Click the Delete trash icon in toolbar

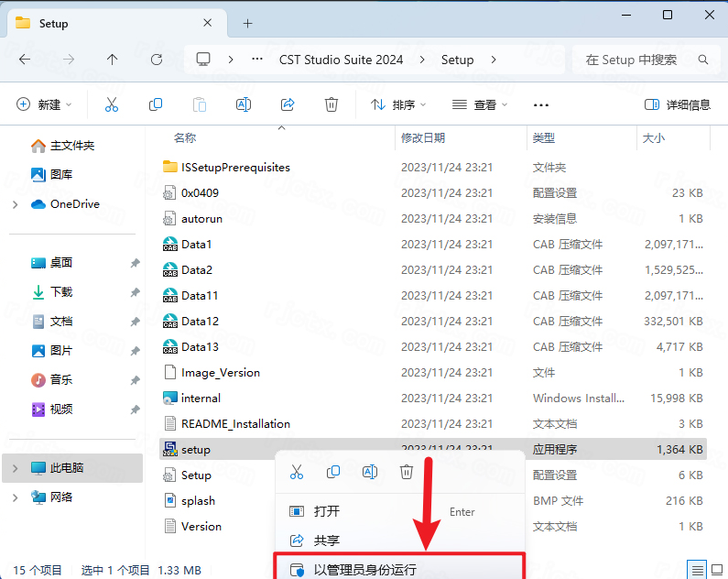pyautogui.click(x=331, y=104)
